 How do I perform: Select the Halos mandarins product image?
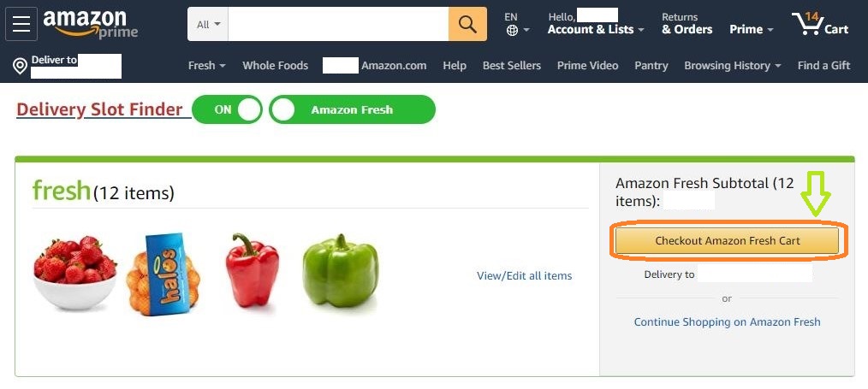point(163,274)
